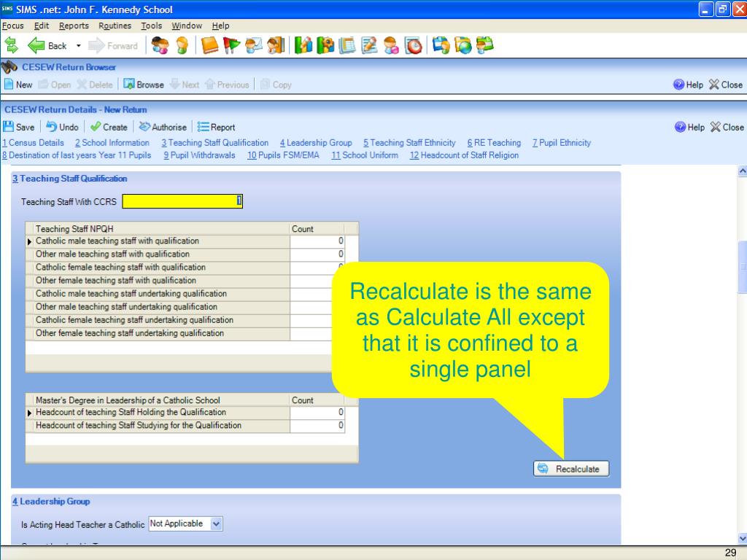Jump to 6 RE Teaching panel
747x560 pixels.
click(x=494, y=143)
